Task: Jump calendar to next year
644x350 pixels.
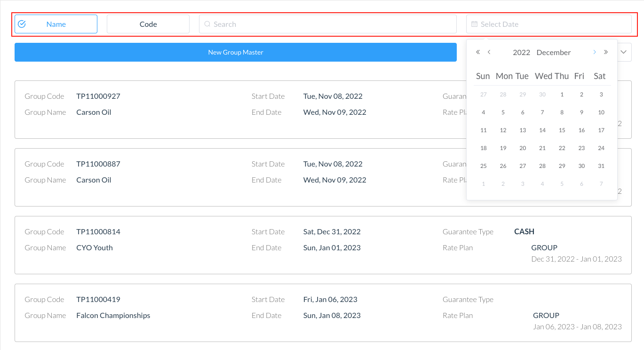Action: tap(606, 52)
